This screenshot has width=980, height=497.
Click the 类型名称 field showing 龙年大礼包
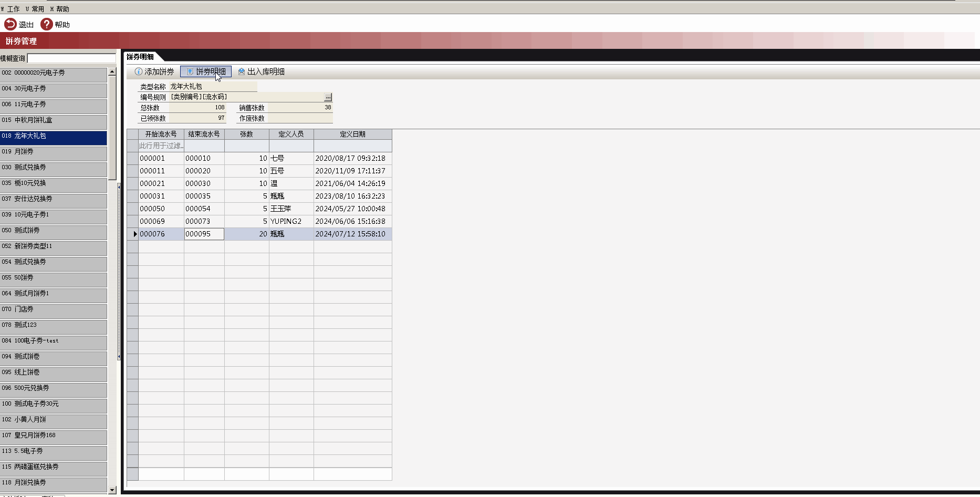point(213,87)
